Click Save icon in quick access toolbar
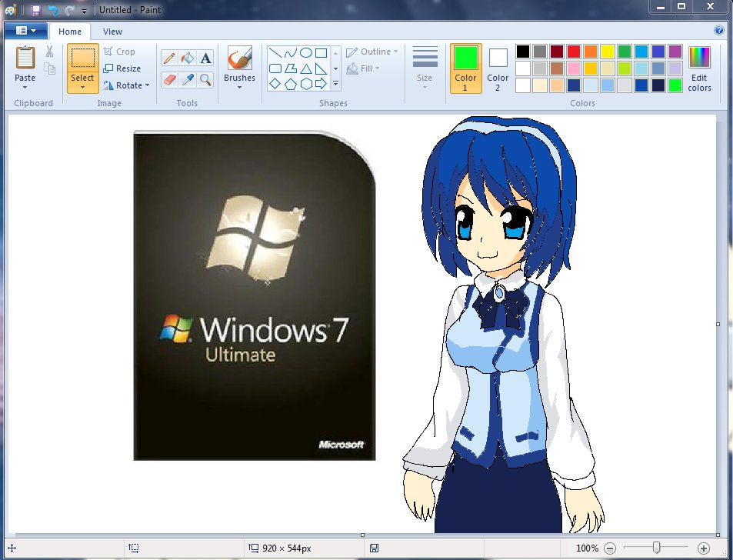The height and width of the screenshot is (560, 733). pyautogui.click(x=36, y=10)
